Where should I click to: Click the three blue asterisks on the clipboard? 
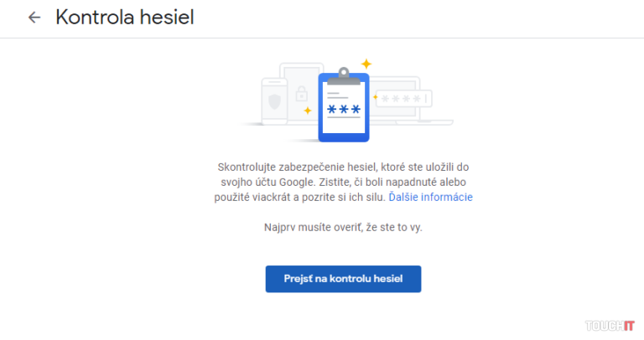coord(344,111)
